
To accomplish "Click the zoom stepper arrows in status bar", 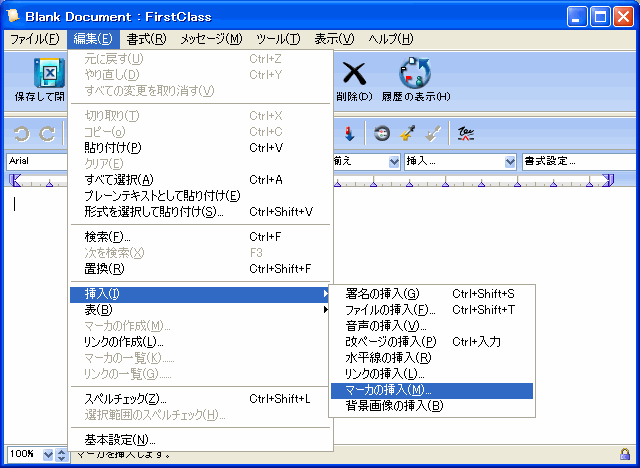I will 62,455.
